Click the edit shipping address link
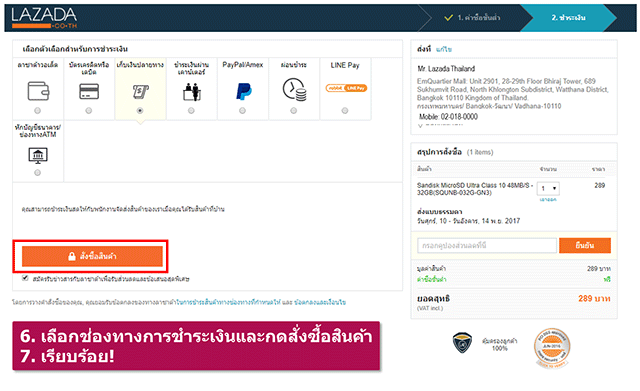 pyautogui.click(x=444, y=49)
